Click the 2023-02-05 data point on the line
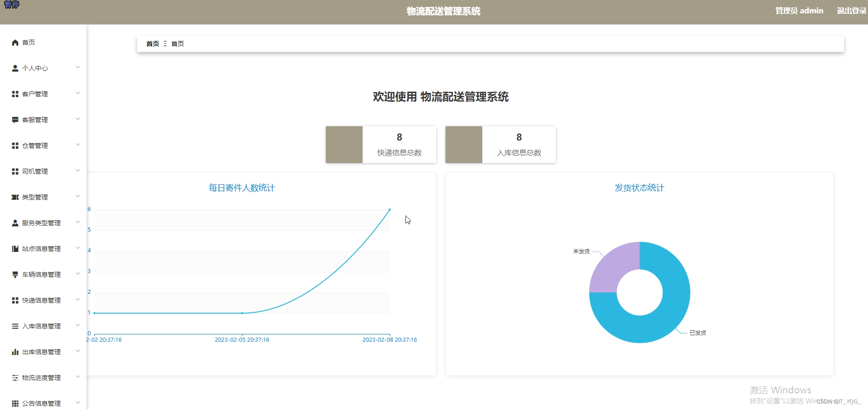Screen dimensions: 868x409 (242, 313)
